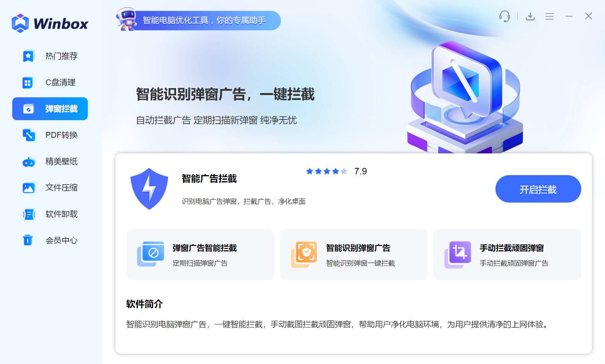Open 热门推荐 in the sidebar

pos(50,56)
